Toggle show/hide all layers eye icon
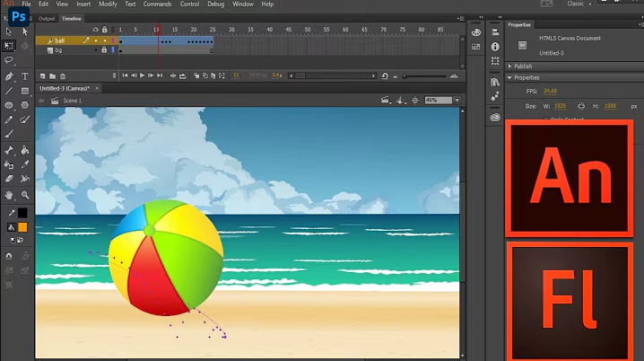 [96, 30]
